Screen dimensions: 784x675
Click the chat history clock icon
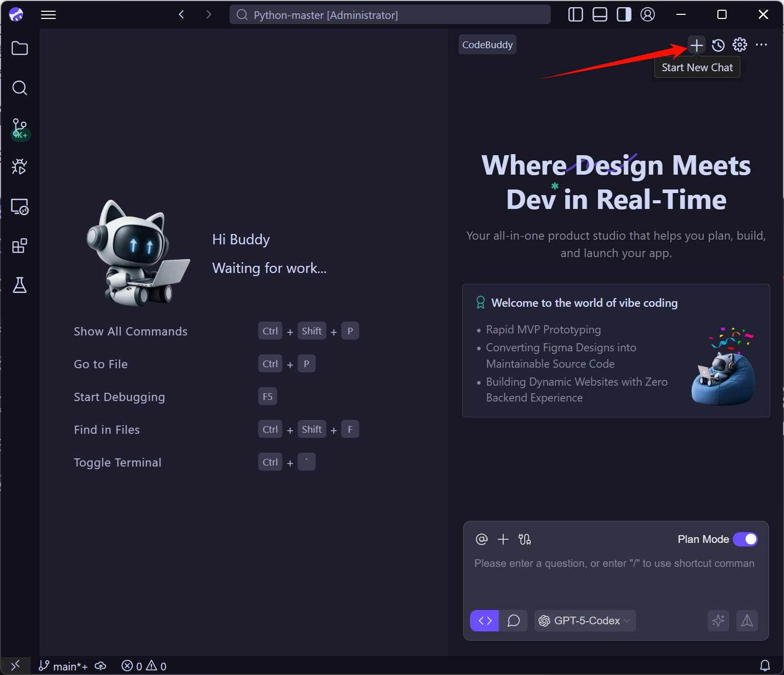coord(718,45)
